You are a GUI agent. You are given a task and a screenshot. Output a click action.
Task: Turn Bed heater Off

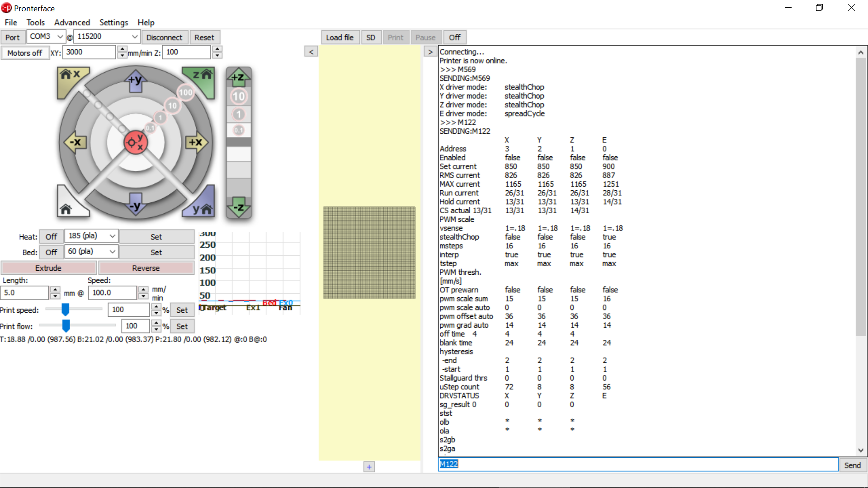pos(51,252)
